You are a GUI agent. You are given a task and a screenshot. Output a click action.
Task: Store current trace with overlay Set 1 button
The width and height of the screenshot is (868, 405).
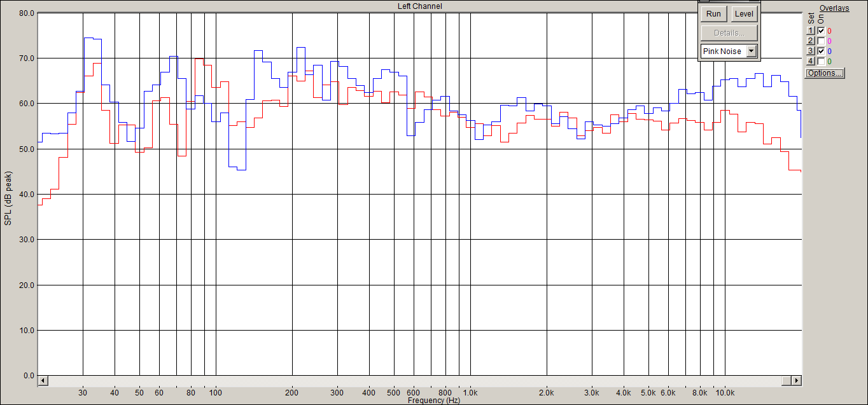(x=810, y=31)
